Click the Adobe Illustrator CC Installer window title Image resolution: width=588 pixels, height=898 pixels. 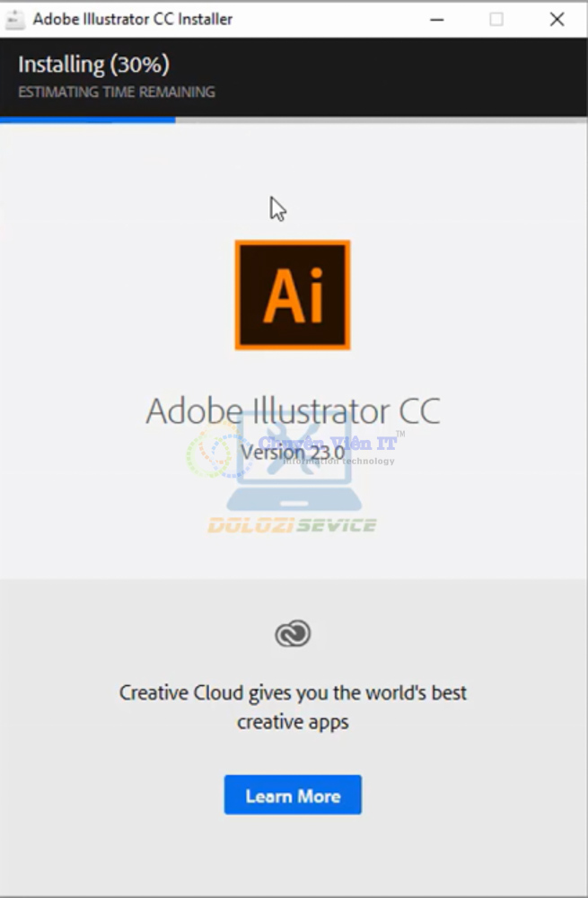point(133,20)
